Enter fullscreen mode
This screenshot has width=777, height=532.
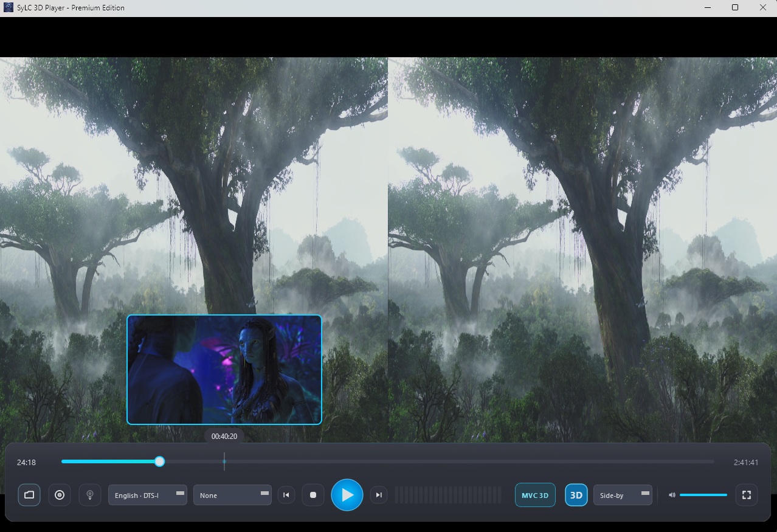pyautogui.click(x=747, y=495)
